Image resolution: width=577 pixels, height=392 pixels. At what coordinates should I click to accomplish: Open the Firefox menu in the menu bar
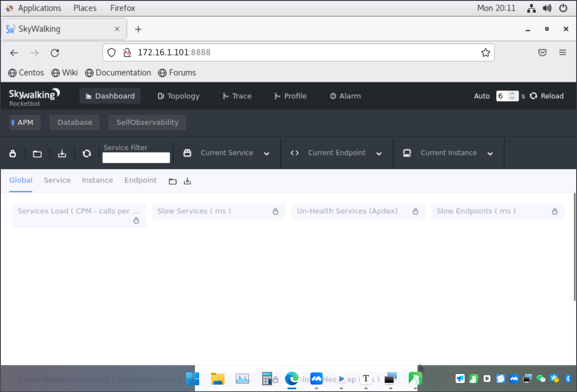pyautogui.click(x=122, y=8)
